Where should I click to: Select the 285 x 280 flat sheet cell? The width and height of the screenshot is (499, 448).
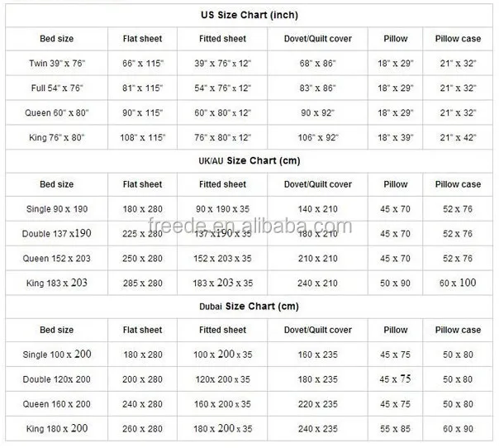pyautogui.click(x=143, y=283)
